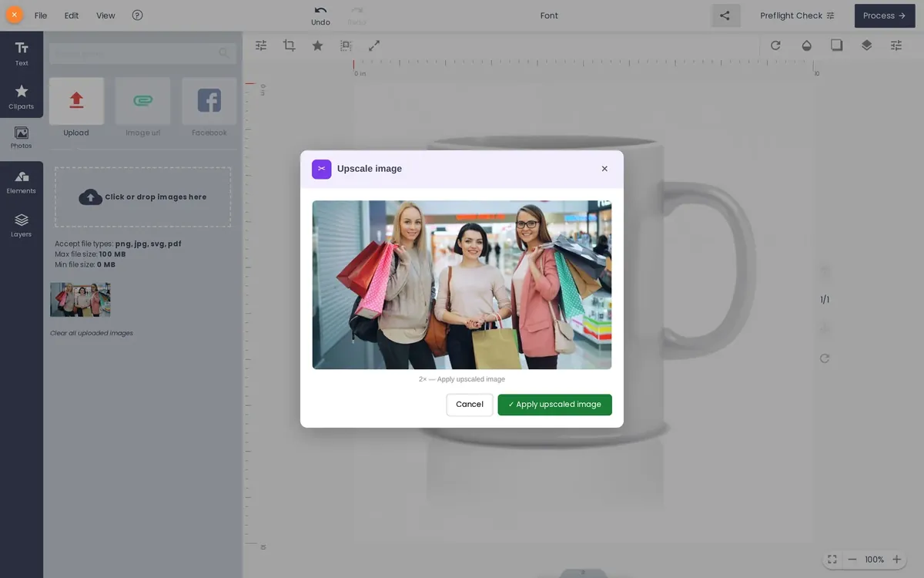924x578 pixels.
Task: Select the Upload image source tile
Action: 76,108
